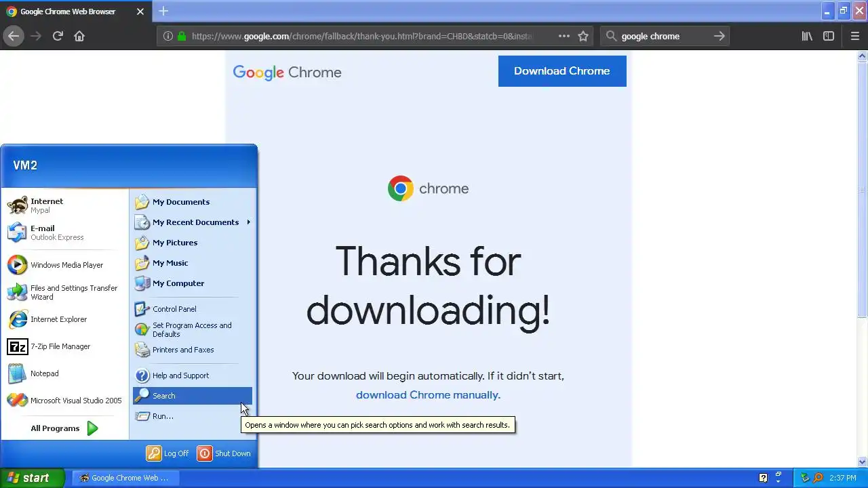Select Google Chrome Web taskbar button
Image resolution: width=868 pixels, height=488 pixels.
pyautogui.click(x=124, y=478)
